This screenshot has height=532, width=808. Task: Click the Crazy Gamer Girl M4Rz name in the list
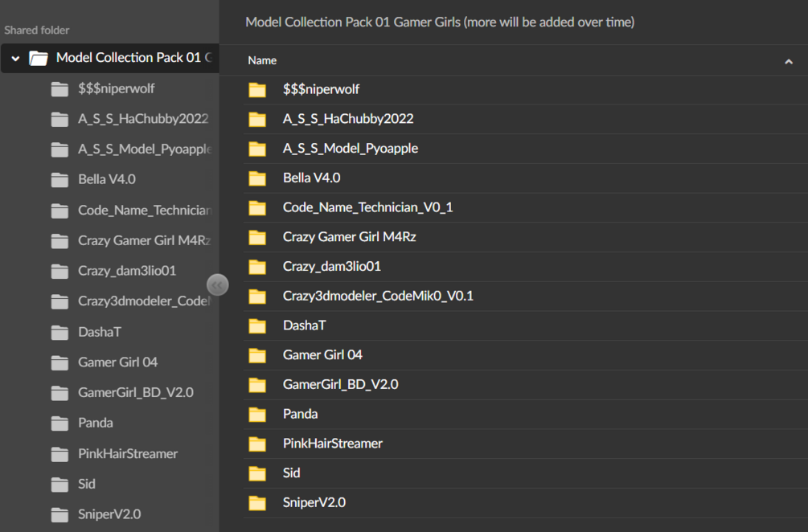point(350,237)
